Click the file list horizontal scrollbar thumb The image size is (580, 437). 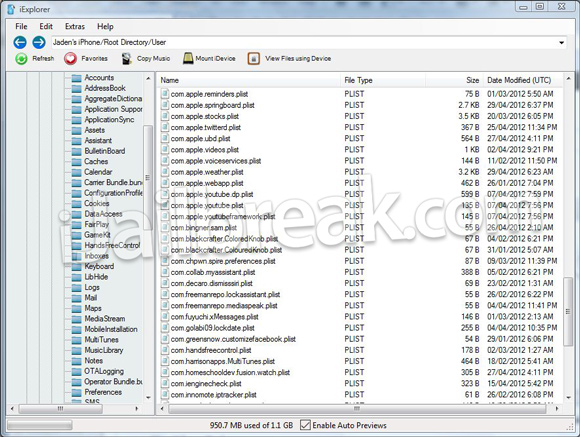tap(357, 409)
